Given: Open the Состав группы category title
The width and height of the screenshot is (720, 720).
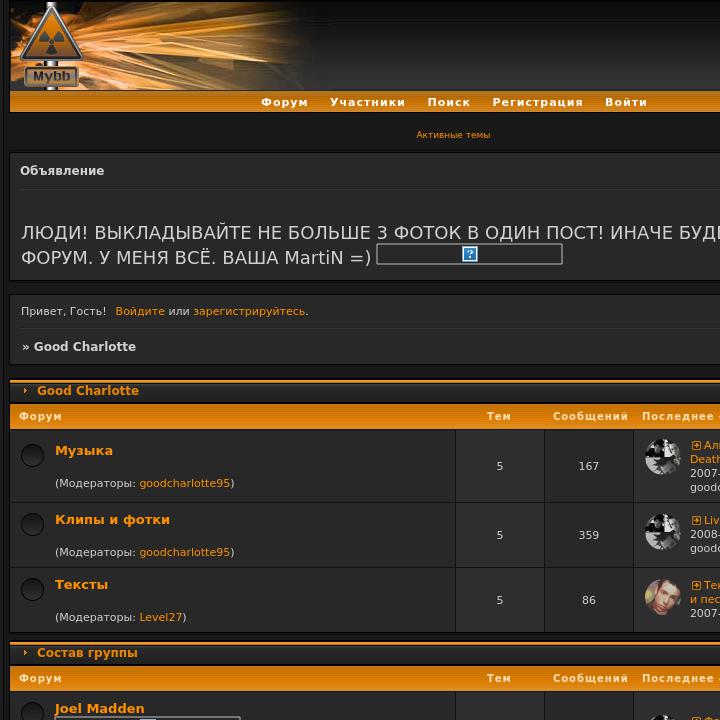Looking at the screenshot, I should point(87,652).
